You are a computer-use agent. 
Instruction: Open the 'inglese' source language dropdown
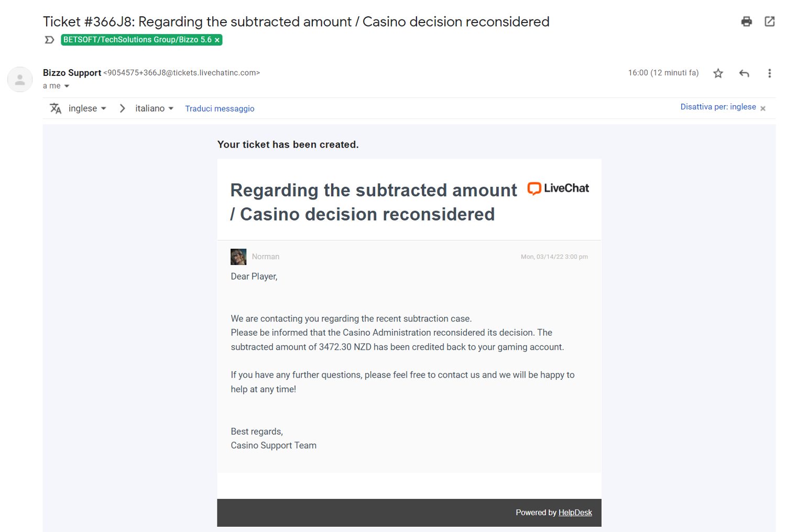88,108
